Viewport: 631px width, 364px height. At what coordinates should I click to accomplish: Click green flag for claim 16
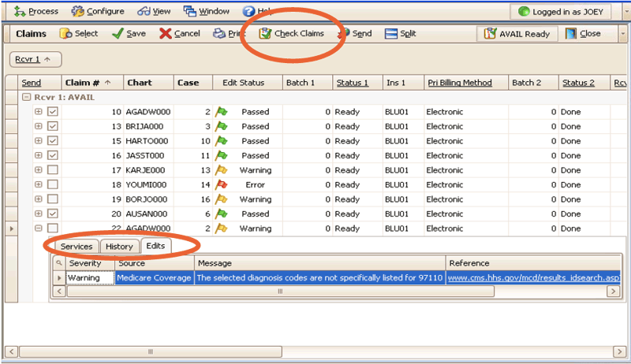tap(222, 155)
